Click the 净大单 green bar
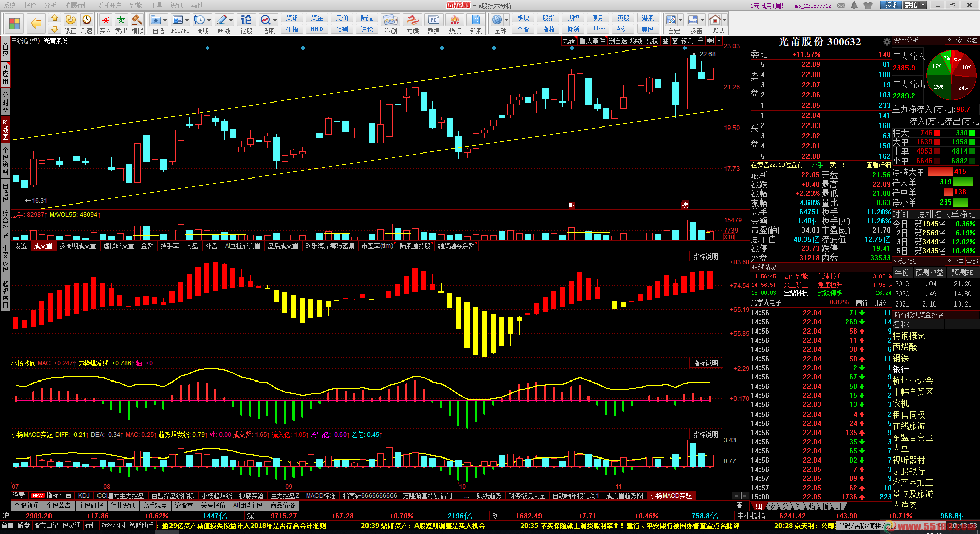 tap(963, 182)
